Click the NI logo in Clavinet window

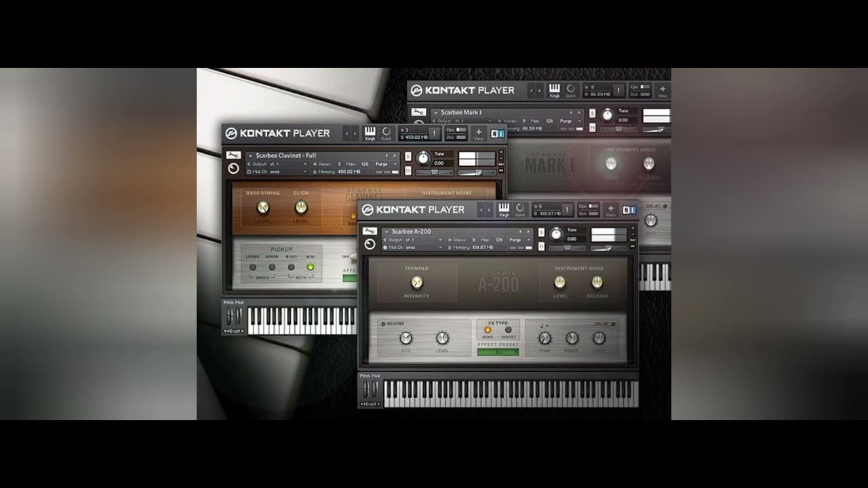click(498, 134)
